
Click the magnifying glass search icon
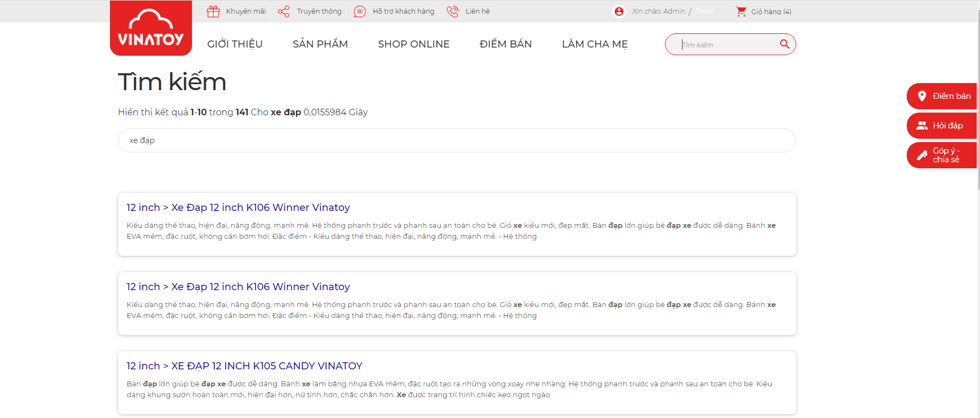[784, 44]
